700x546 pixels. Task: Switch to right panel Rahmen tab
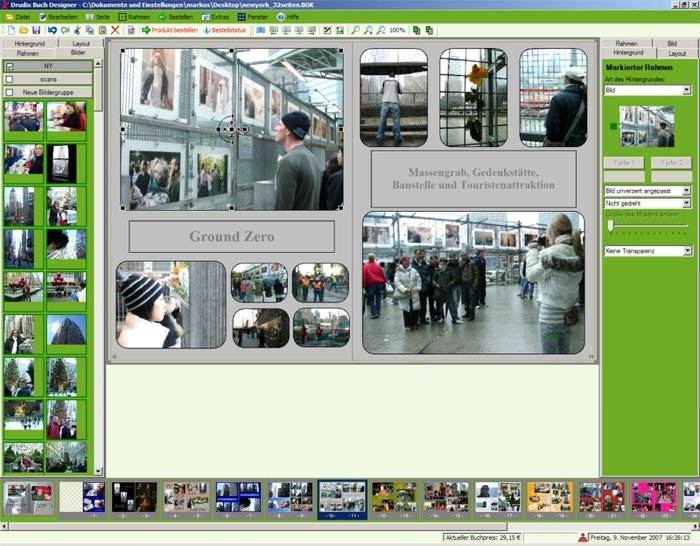click(x=626, y=43)
